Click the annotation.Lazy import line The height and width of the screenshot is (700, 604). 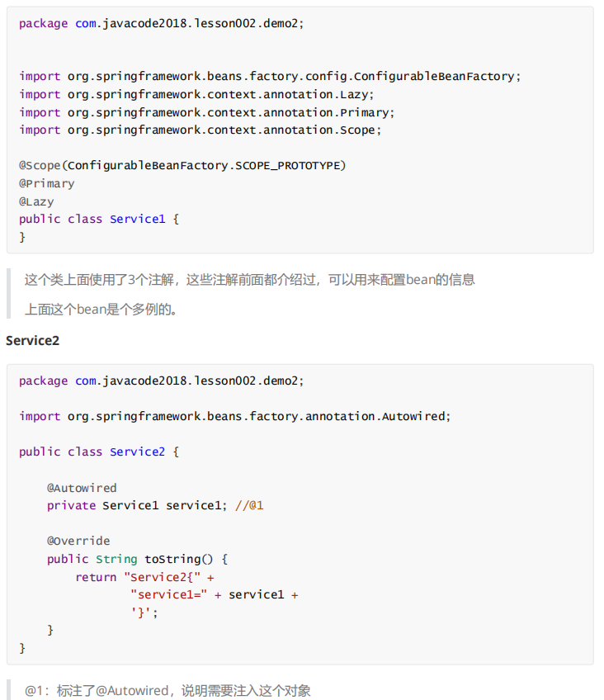[x=196, y=94]
